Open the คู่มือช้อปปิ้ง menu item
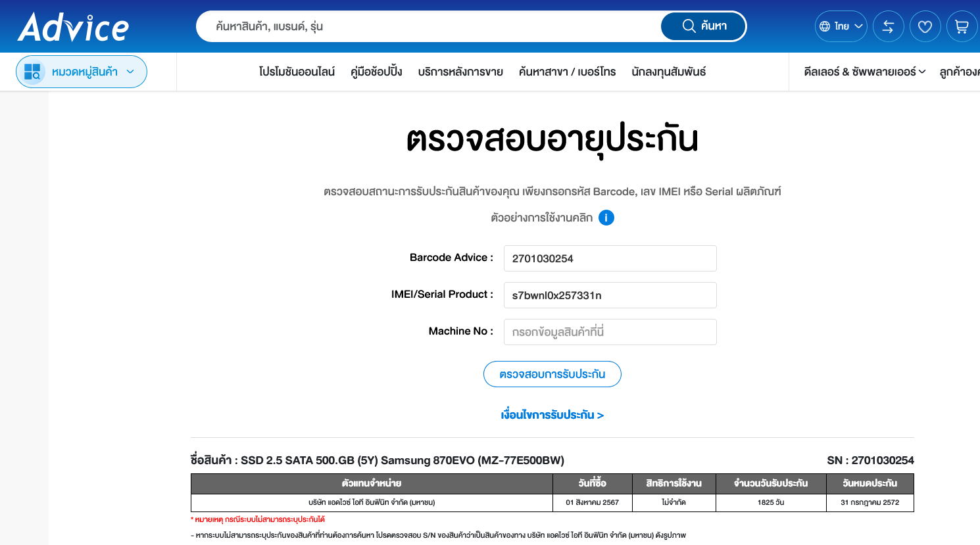The height and width of the screenshot is (545, 980). pos(376,72)
